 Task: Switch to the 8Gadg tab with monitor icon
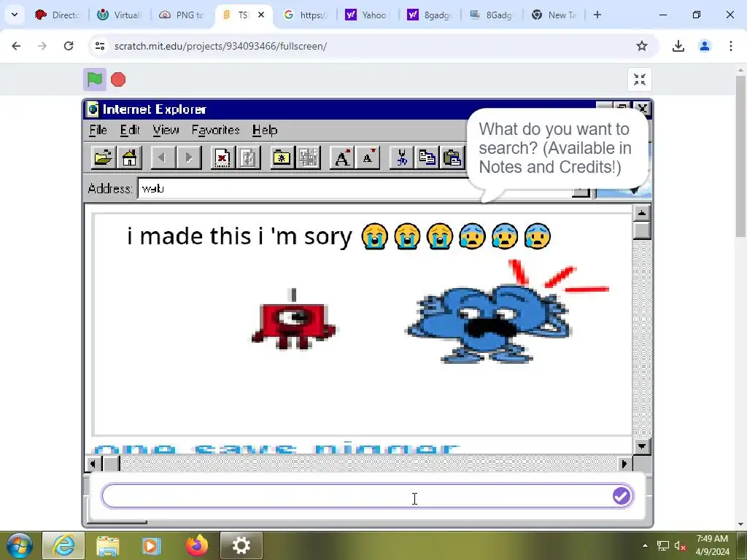(491, 15)
